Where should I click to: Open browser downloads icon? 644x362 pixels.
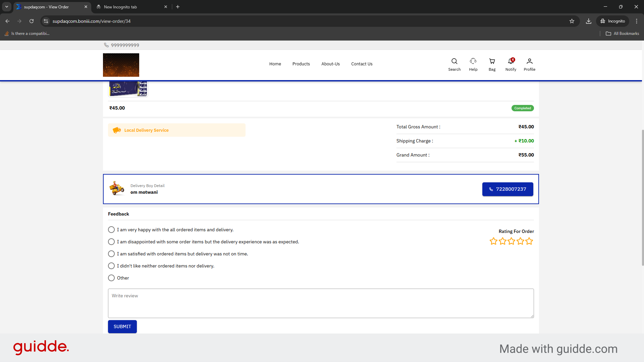point(588,21)
